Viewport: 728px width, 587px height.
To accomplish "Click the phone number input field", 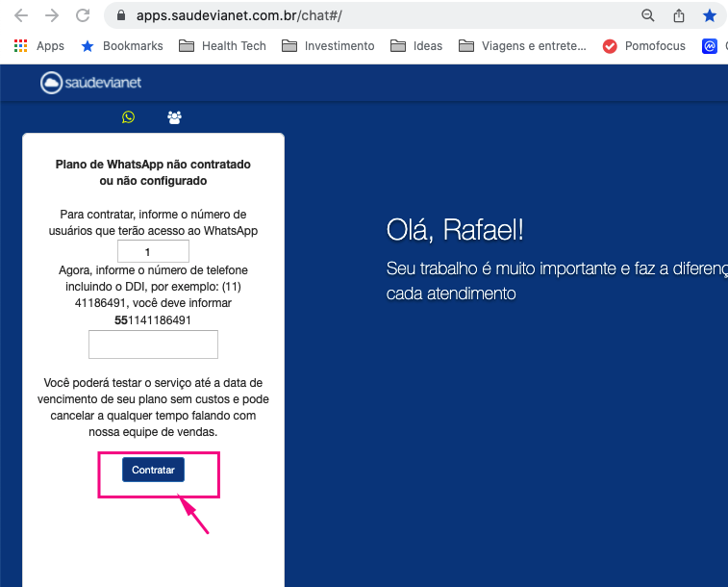I will (x=153, y=345).
